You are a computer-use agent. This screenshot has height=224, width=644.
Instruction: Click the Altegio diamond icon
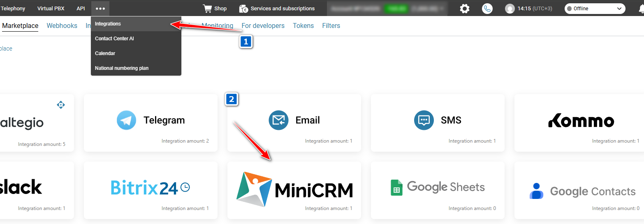pyautogui.click(x=61, y=105)
